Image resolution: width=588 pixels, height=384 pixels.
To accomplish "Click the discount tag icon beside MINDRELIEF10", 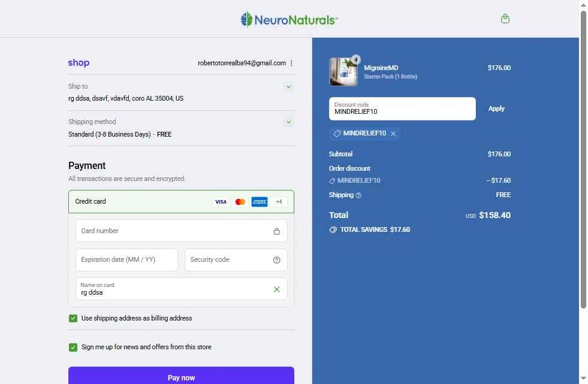I will (x=337, y=134).
